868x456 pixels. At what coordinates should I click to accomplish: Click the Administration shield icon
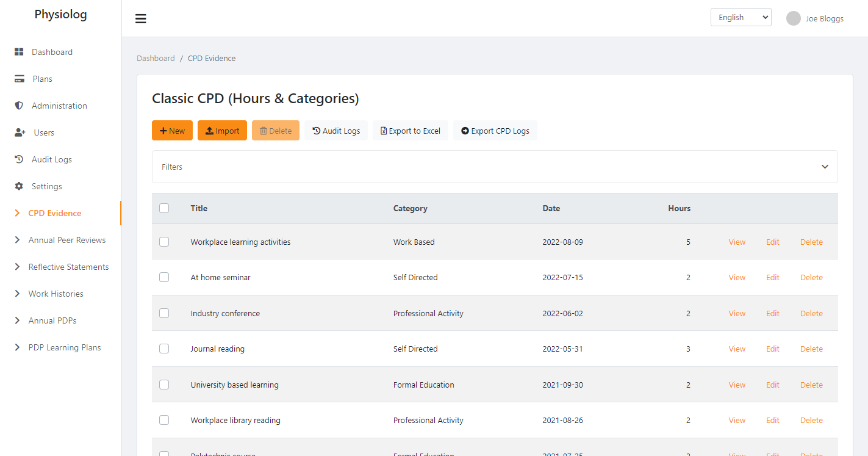[x=19, y=106]
